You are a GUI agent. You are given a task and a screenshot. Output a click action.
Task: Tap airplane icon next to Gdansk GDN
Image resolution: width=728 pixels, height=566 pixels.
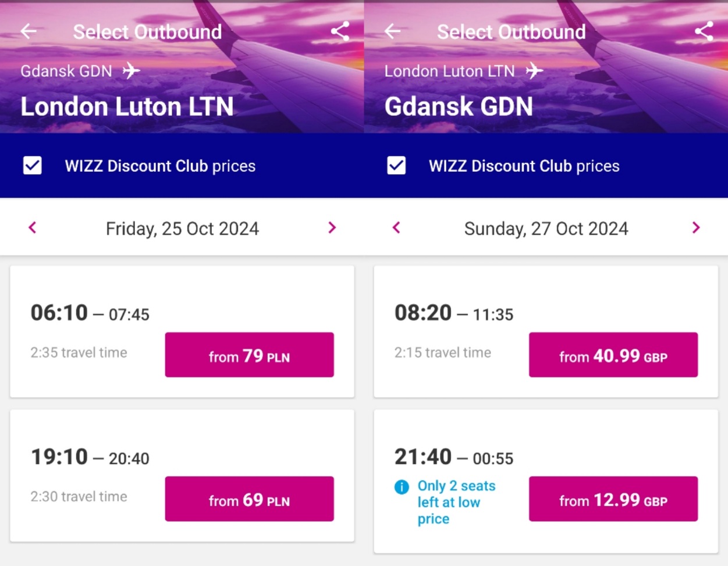(132, 71)
